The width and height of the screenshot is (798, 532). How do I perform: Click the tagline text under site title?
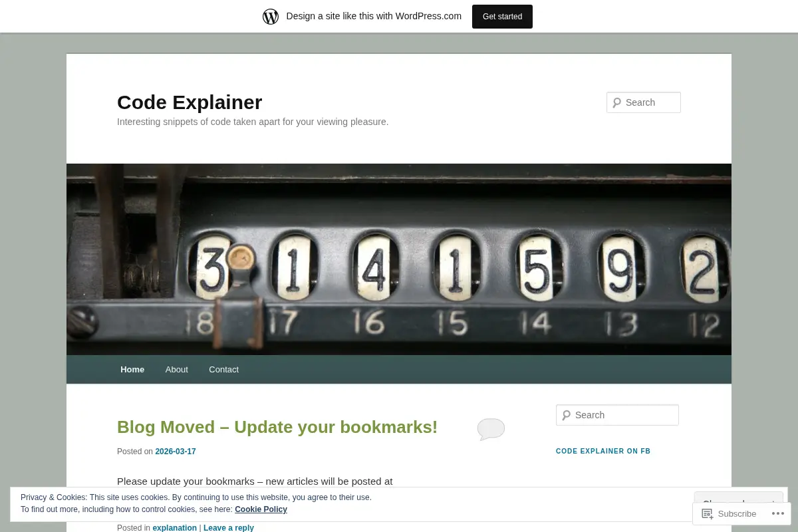tap(253, 122)
